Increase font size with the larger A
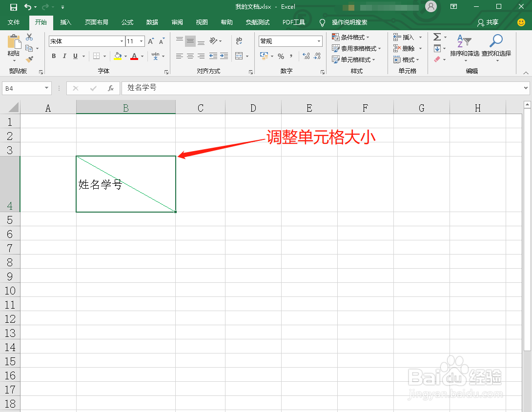 coord(151,41)
